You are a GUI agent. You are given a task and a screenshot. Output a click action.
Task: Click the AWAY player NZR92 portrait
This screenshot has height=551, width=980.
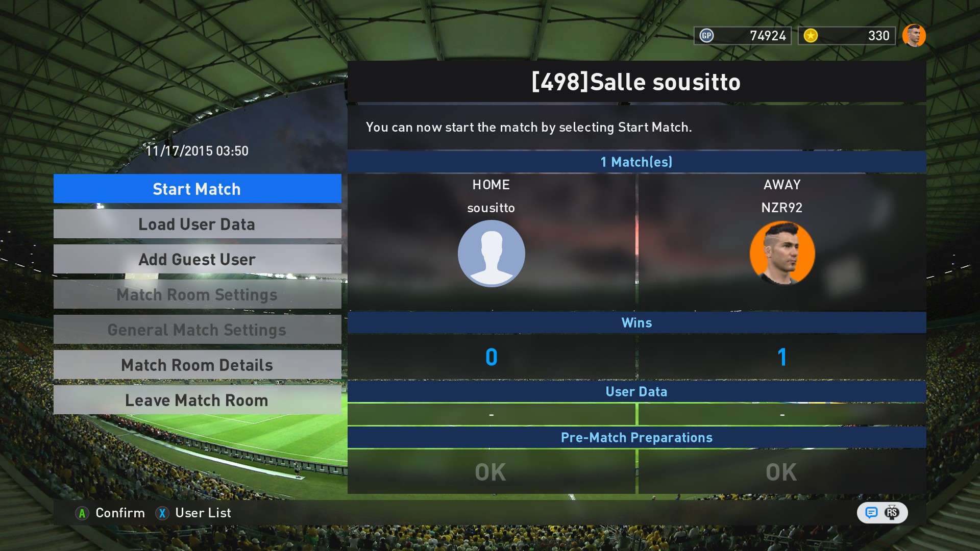781,255
